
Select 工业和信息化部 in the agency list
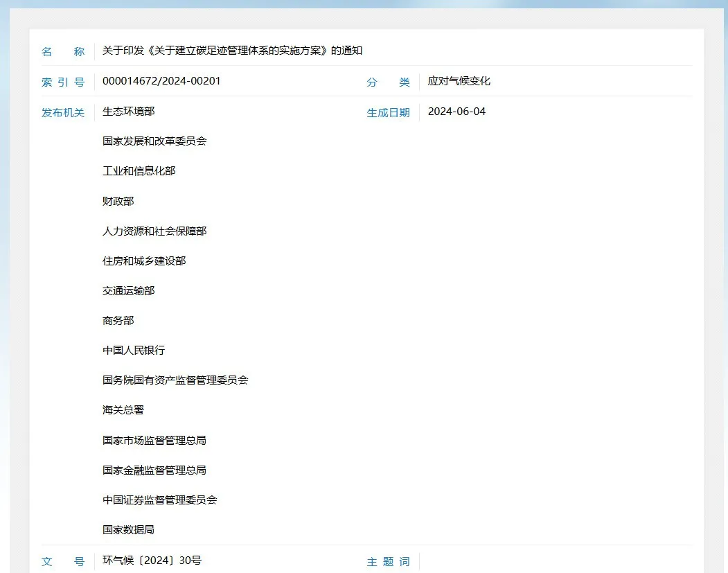(139, 170)
